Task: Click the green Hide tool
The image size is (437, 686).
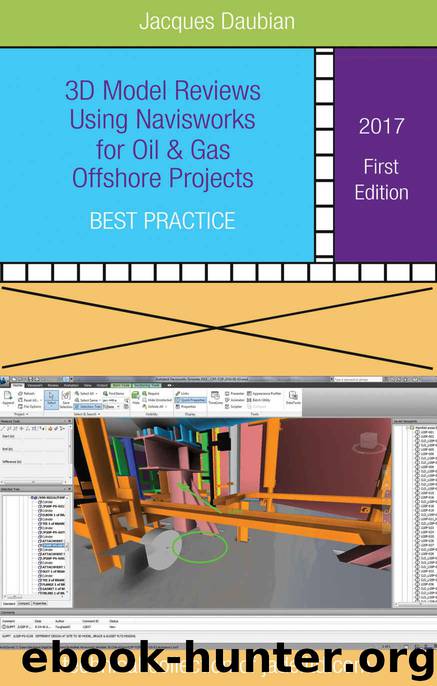Action: pyautogui.click(x=136, y=398)
